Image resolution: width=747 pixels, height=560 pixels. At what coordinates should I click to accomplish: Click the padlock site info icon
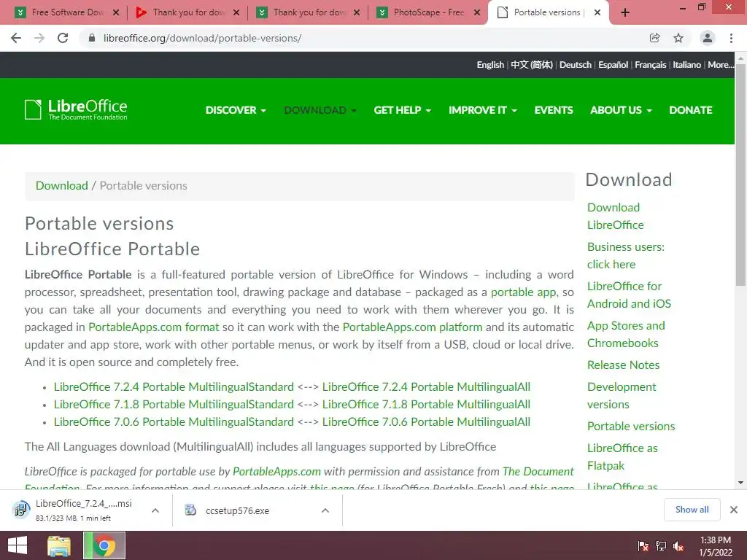pos(92,38)
